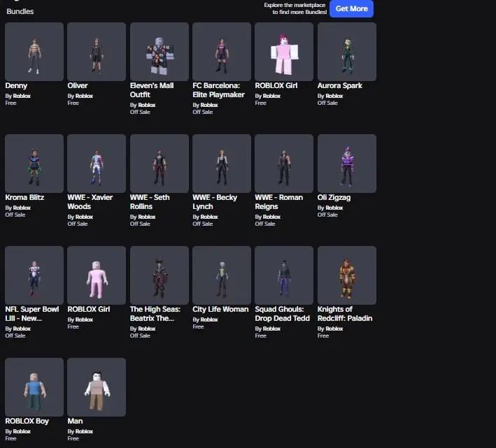The height and width of the screenshot is (448, 496).
Task: Open the WWE - Becky Lynch thumbnail
Action: [222, 164]
